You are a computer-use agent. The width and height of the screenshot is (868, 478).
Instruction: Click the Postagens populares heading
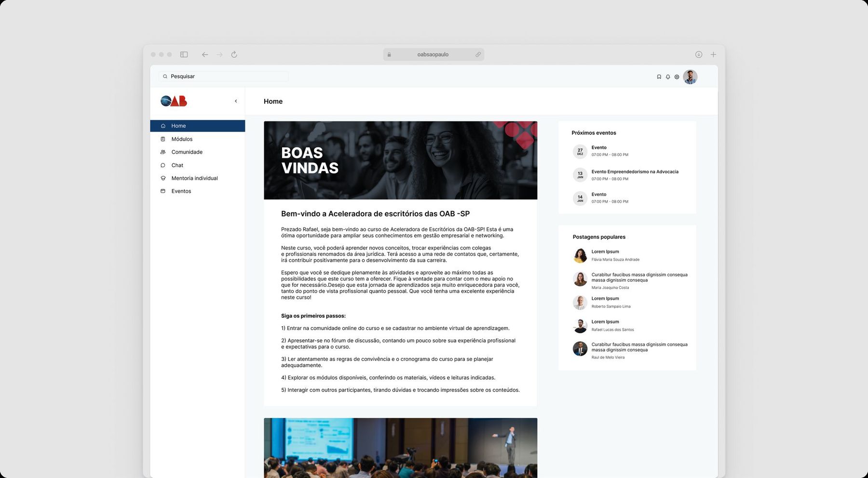pyautogui.click(x=599, y=237)
